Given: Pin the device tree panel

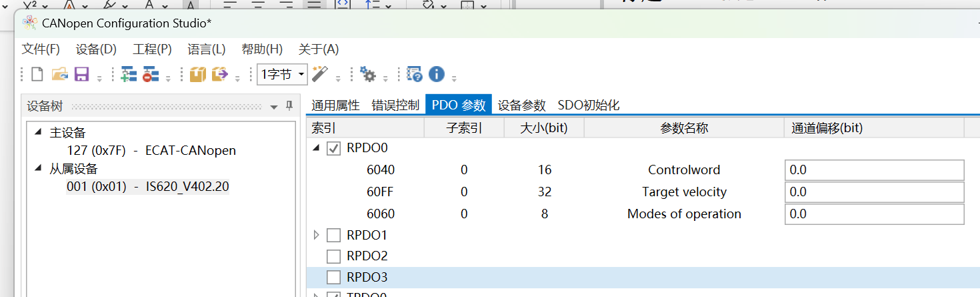Looking at the screenshot, I should (x=289, y=106).
